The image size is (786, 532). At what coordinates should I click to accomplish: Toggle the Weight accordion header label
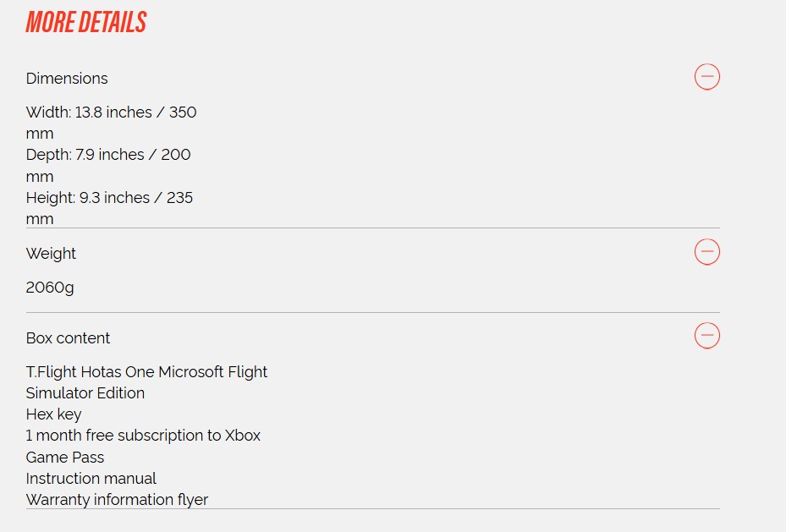pos(51,254)
